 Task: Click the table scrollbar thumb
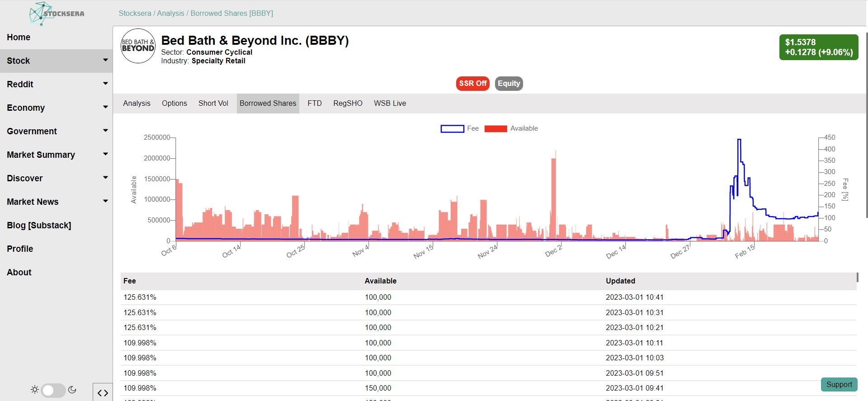pyautogui.click(x=857, y=277)
